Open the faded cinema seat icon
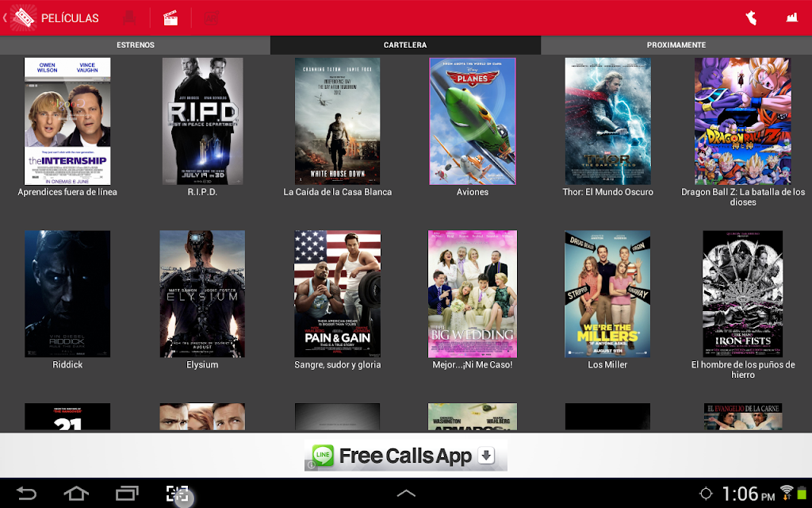Viewport: 812px width, 508px height. (129, 17)
